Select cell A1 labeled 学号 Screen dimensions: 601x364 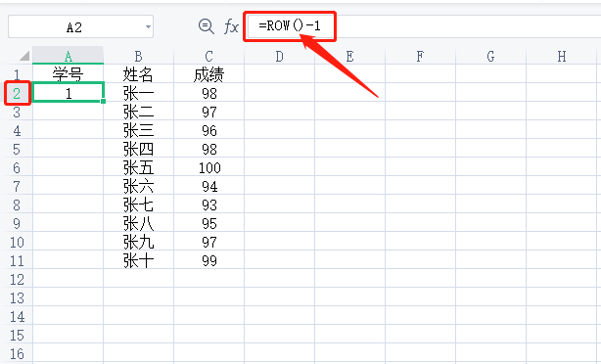68,74
